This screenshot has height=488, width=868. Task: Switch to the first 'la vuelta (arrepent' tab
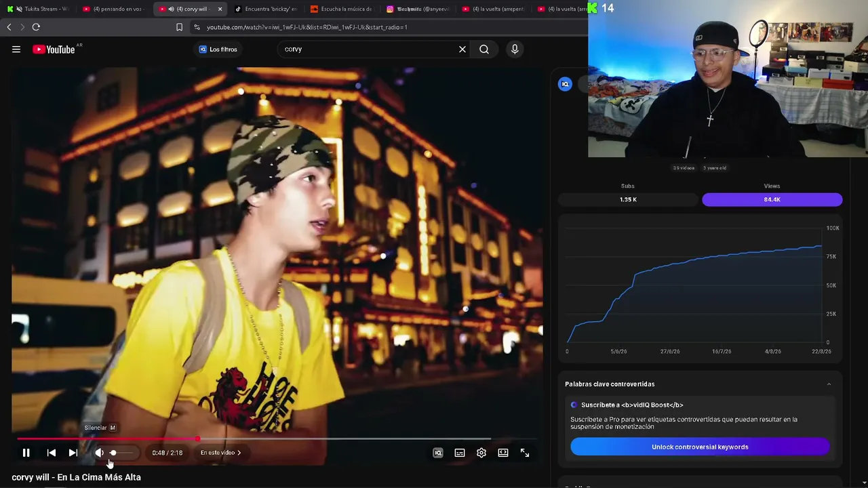494,9
